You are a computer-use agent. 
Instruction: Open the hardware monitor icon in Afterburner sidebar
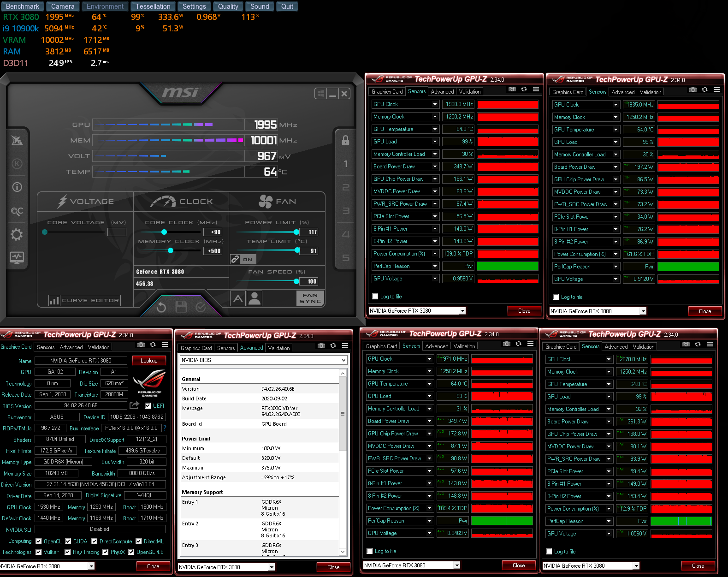click(x=17, y=258)
